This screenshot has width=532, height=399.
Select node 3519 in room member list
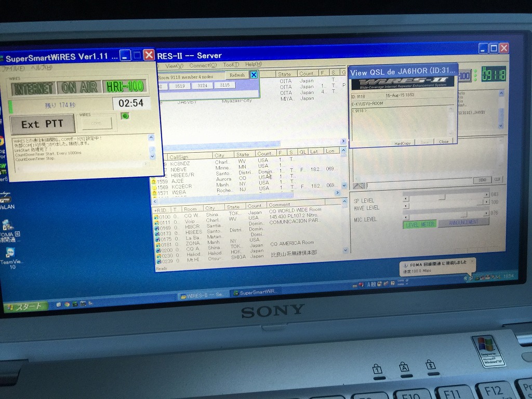pos(180,86)
